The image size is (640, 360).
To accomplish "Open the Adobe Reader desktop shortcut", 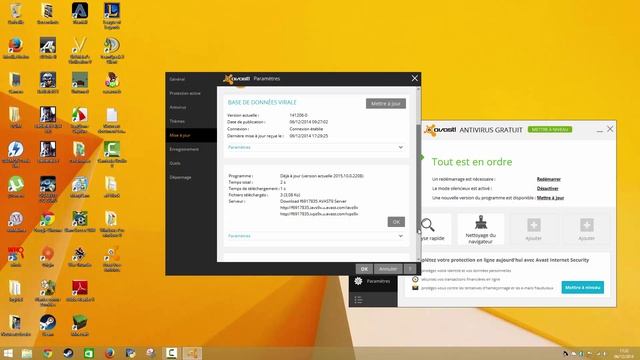I will (x=80, y=291).
